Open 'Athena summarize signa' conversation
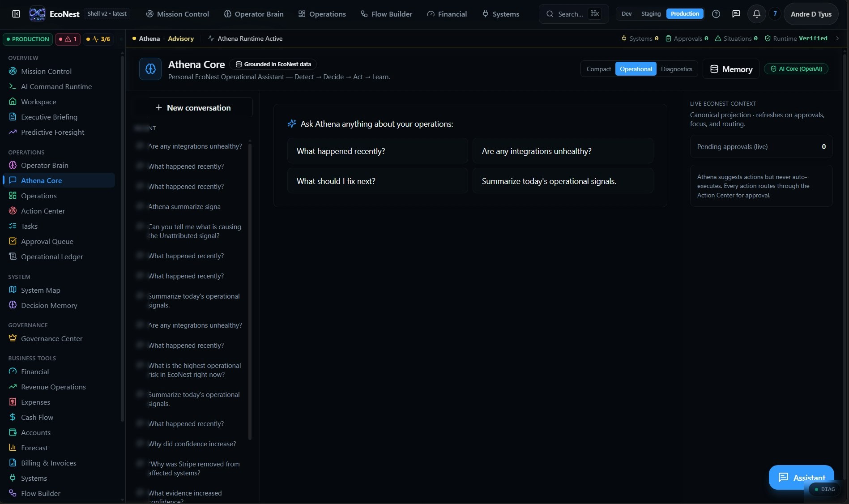The height and width of the screenshot is (504, 849). point(184,206)
